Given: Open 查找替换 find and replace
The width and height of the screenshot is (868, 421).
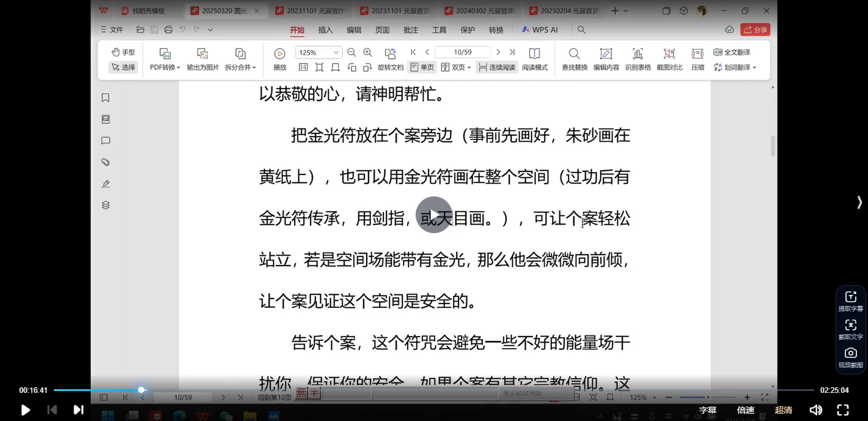Looking at the screenshot, I should (575, 60).
